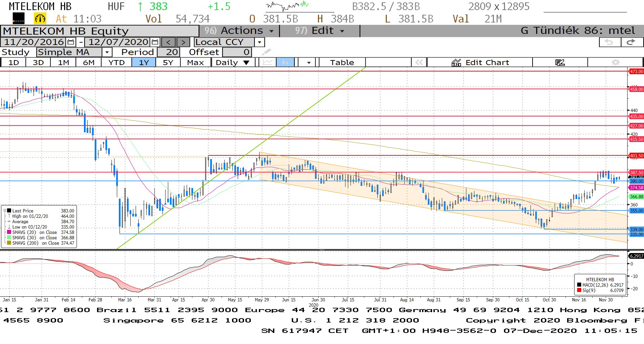Select the Max range tab
This screenshot has width=644, height=344.
tap(195, 62)
